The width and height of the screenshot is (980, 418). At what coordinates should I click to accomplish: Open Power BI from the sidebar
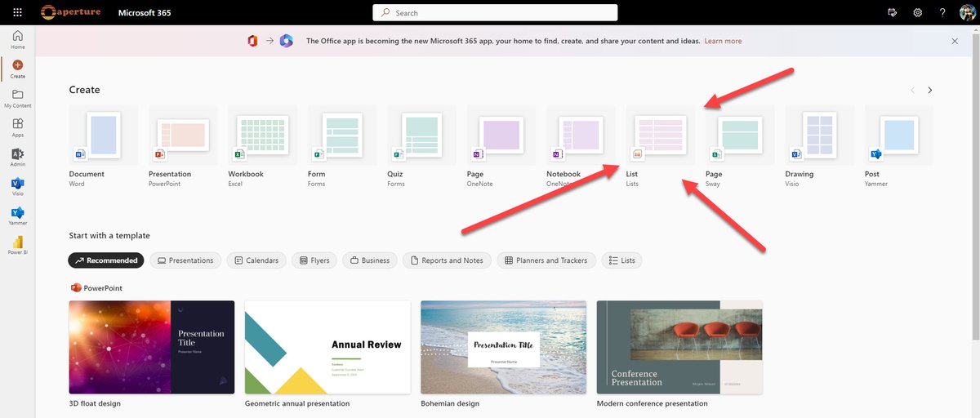[17, 246]
